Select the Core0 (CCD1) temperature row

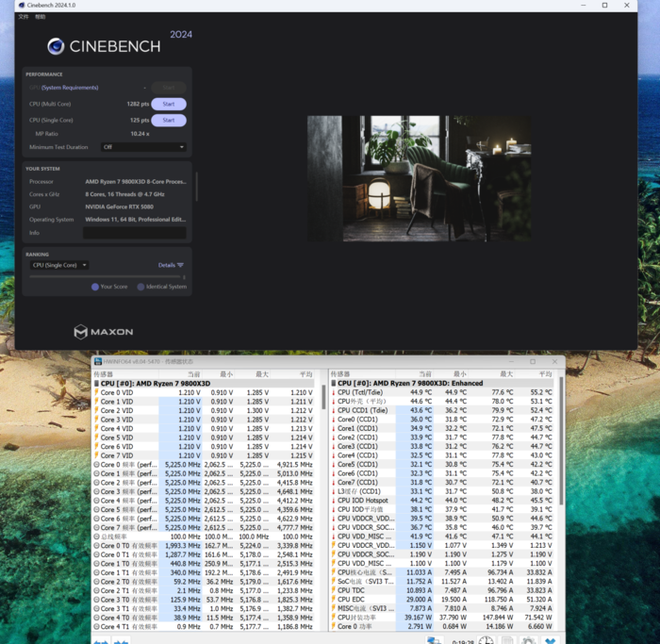pos(442,420)
